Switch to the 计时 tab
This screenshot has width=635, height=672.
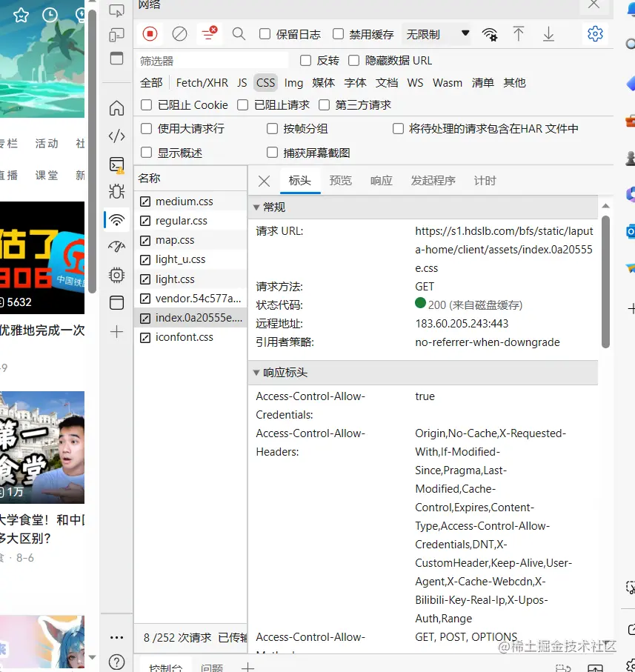point(485,181)
